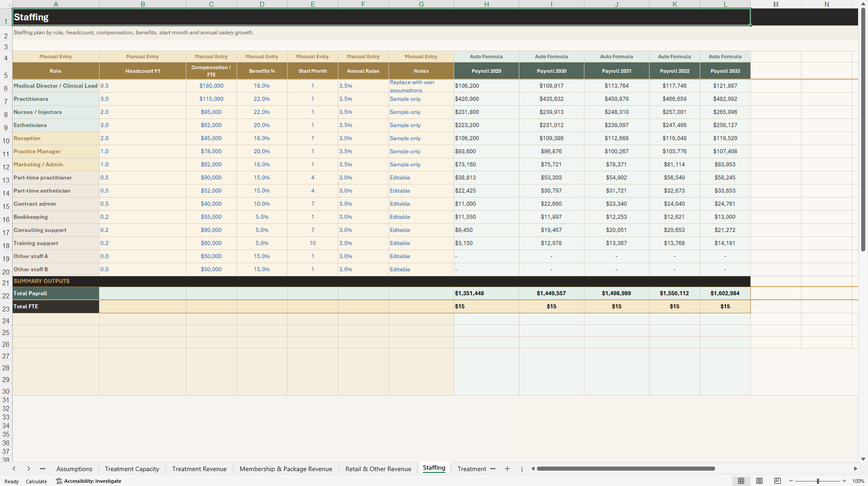This screenshot has height=486, width=868.
Task: Open the Assumptions sheet tab
Action: point(74,469)
